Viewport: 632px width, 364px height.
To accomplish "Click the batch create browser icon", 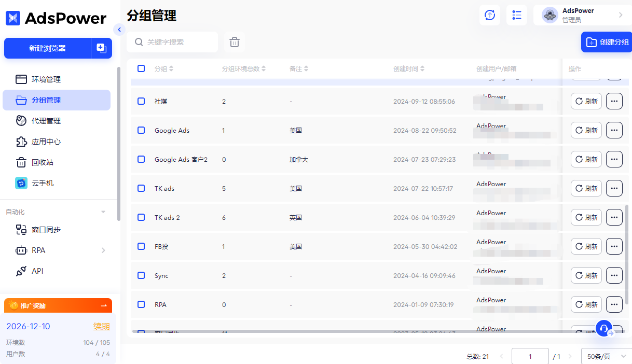I will coord(101,48).
